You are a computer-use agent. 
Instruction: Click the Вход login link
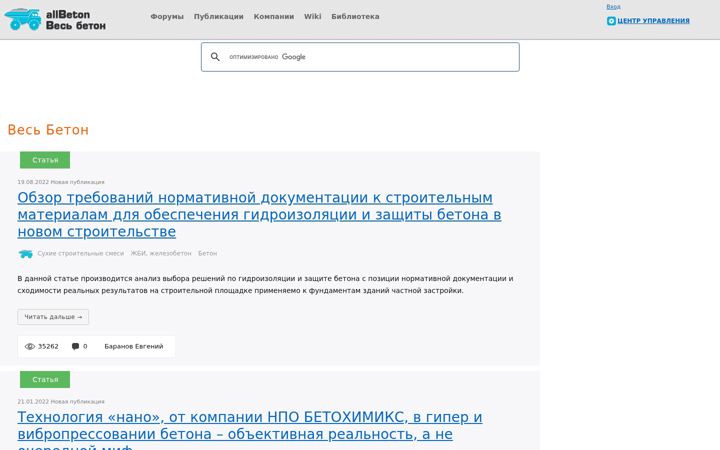(x=613, y=6)
